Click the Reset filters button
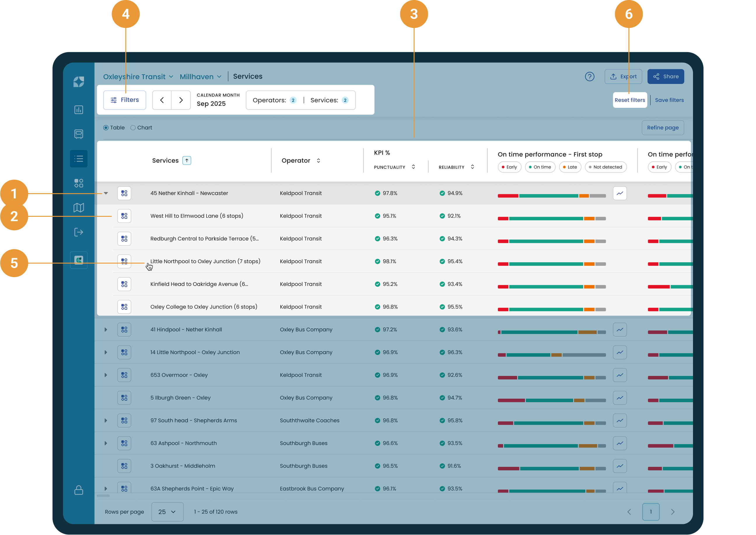756x535 pixels. 629,100
